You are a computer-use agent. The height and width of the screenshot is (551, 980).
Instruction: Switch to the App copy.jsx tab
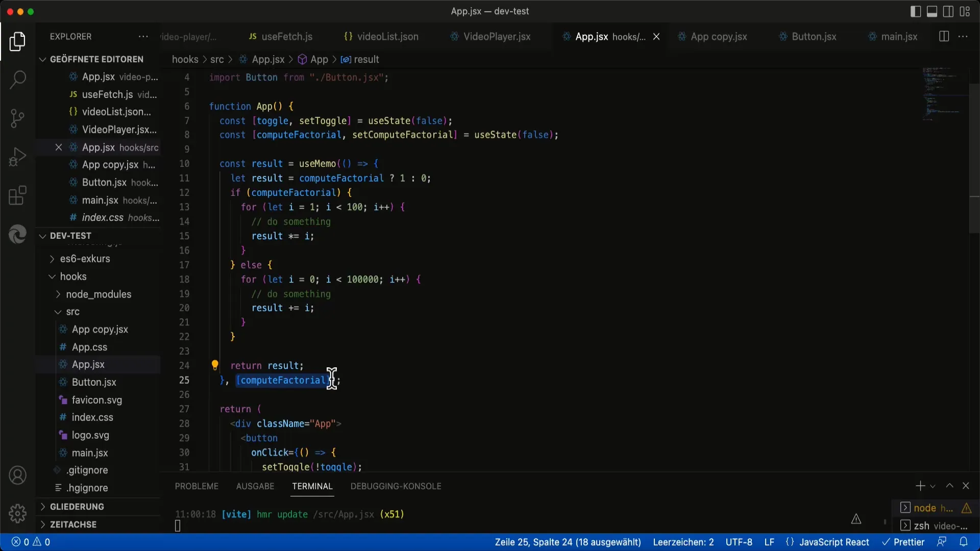tap(713, 37)
